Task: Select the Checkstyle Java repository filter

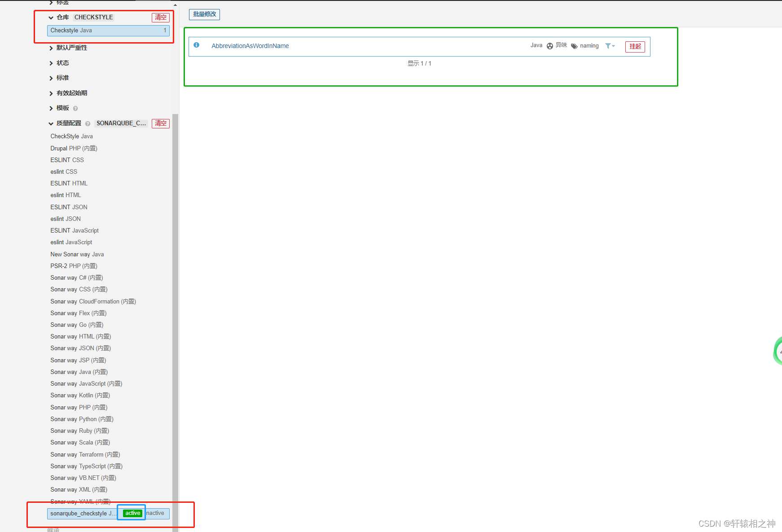Action: 108,31
